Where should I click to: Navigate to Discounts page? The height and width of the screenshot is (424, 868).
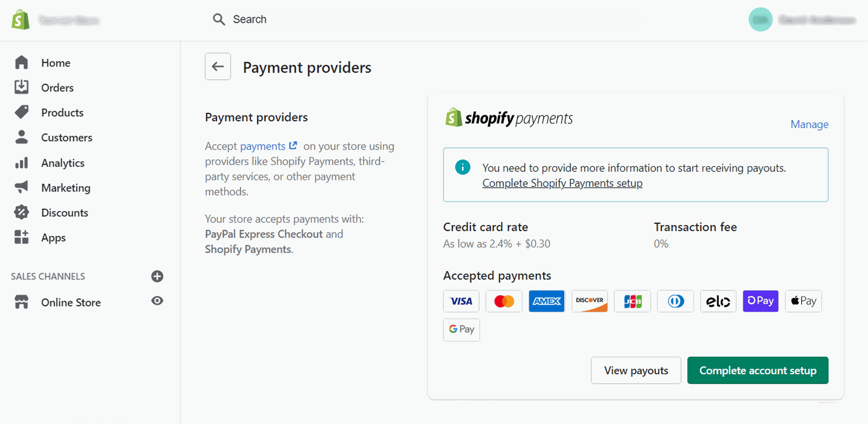coord(65,213)
